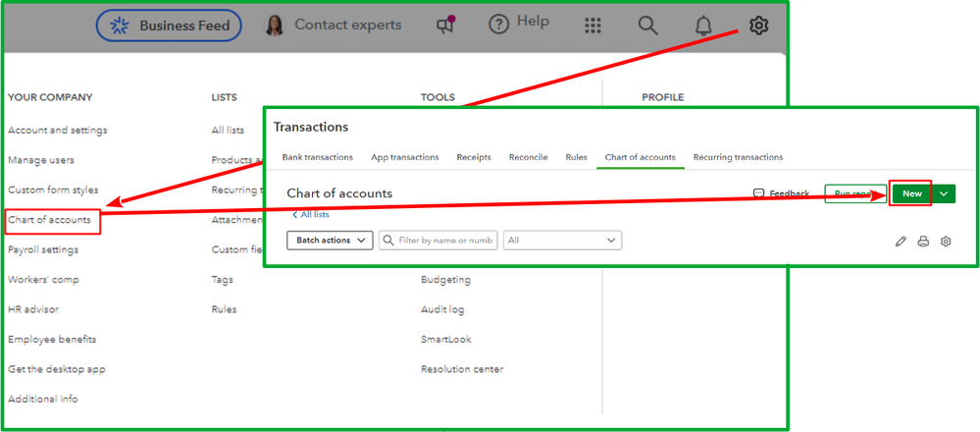Open HR advisor

point(33,309)
